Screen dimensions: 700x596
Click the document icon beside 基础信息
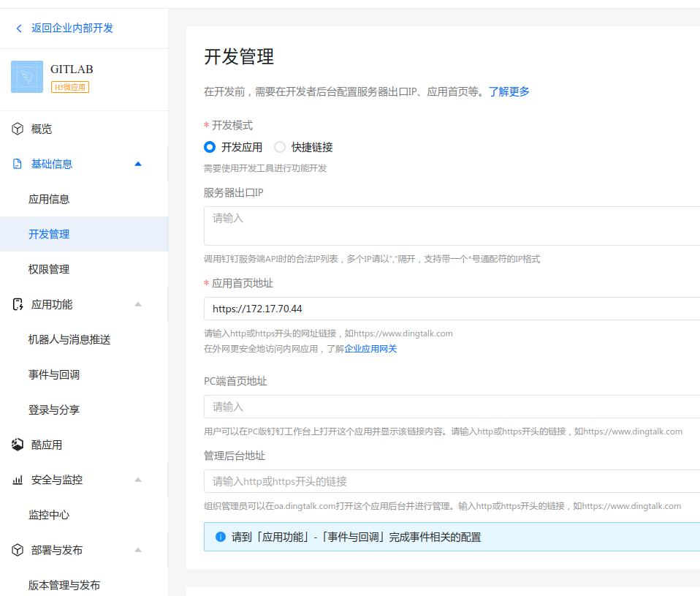click(x=18, y=164)
